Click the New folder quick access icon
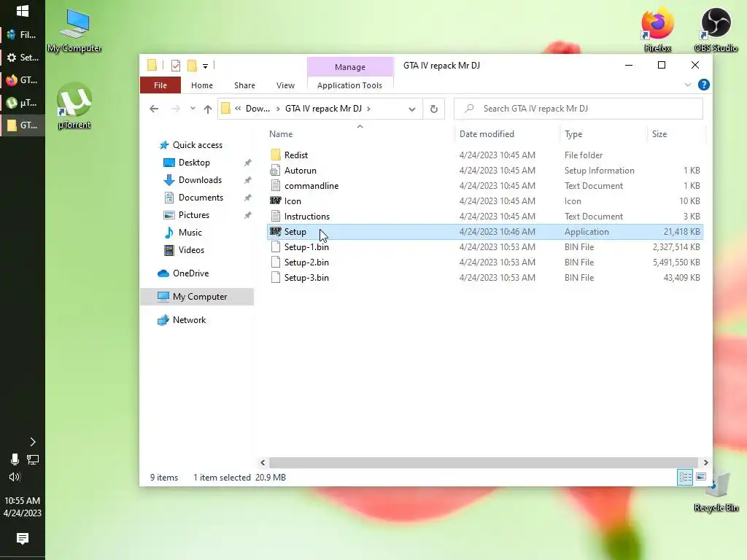The width and height of the screenshot is (747, 560). tap(192, 65)
